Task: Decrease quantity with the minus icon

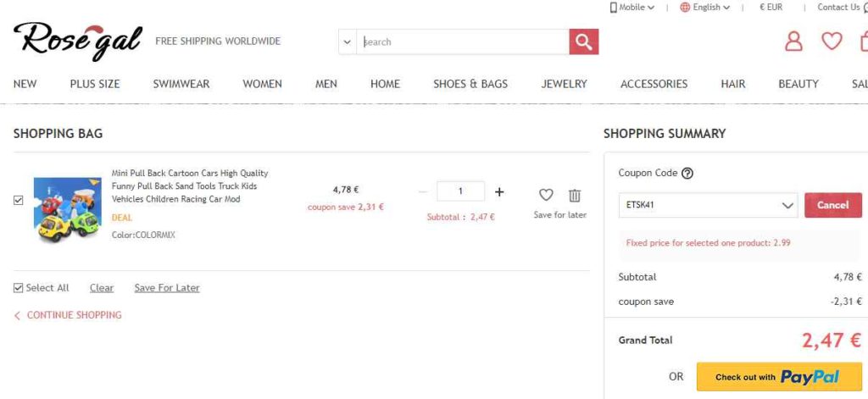Action: coord(423,191)
